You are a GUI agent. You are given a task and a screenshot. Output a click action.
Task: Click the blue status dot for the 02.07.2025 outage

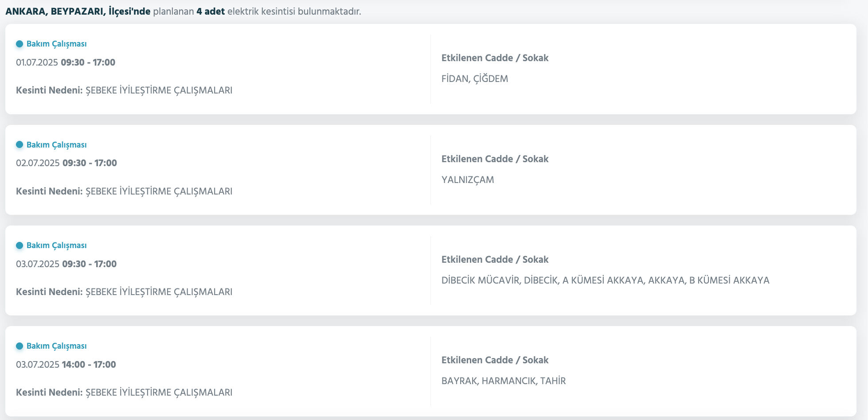pyautogui.click(x=20, y=145)
